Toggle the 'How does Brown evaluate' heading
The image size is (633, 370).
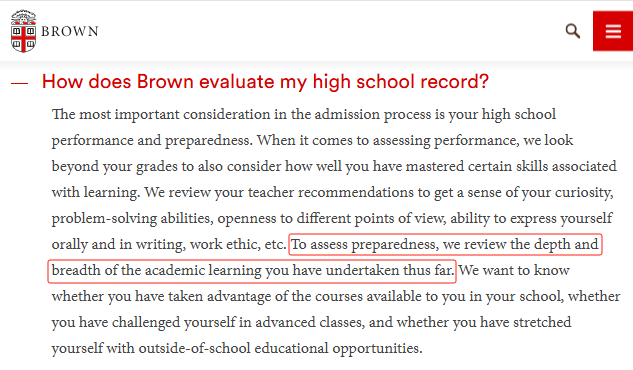[x=265, y=82]
